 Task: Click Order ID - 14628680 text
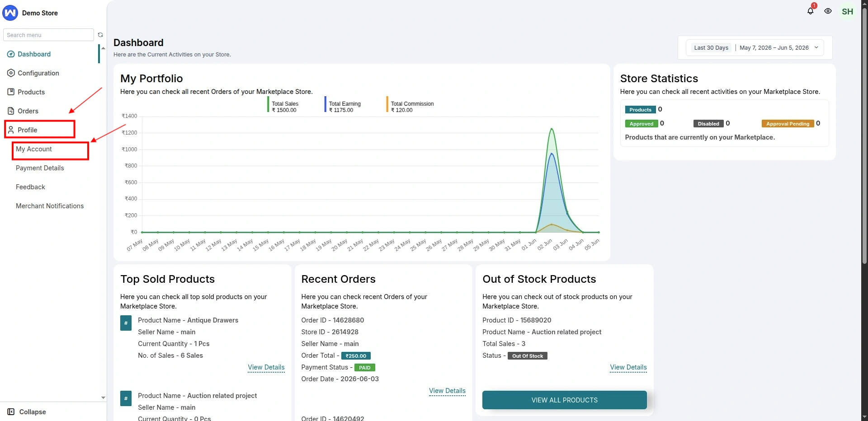[x=333, y=320]
